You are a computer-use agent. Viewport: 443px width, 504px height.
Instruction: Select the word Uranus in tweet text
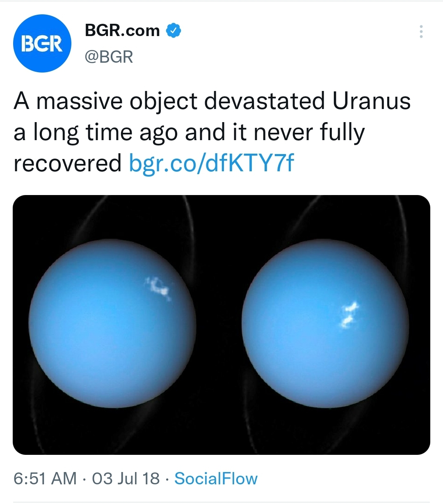pyautogui.click(x=371, y=101)
